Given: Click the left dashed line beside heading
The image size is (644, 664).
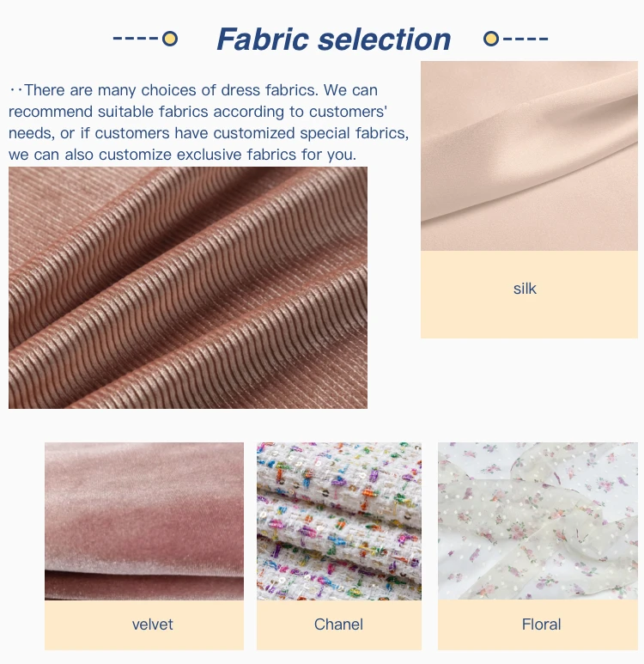Looking at the screenshot, I should 136,38.
